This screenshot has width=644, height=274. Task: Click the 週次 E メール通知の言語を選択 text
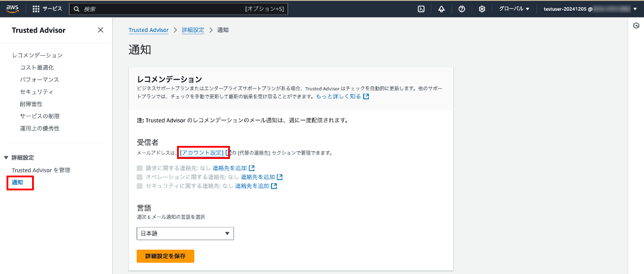[x=171, y=217]
